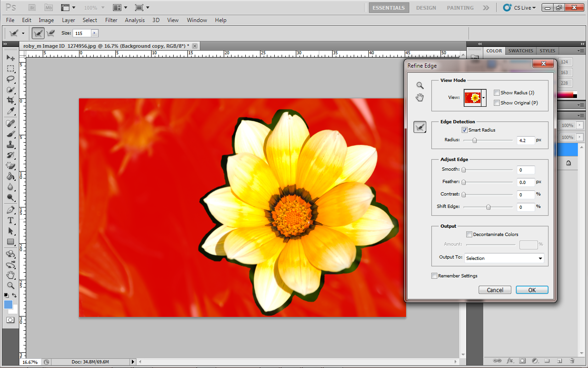
Task: Click the Refine Radius brush tool icon
Action: click(x=420, y=127)
